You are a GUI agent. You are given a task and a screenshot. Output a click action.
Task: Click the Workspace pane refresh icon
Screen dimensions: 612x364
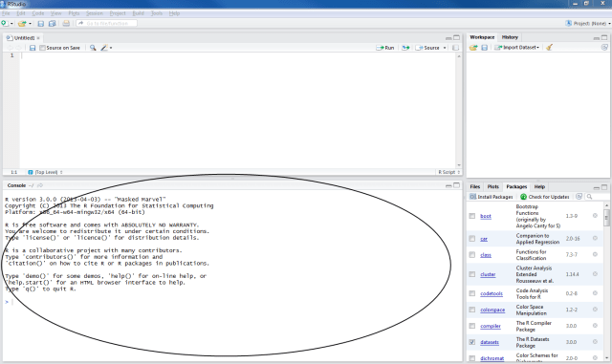point(604,47)
